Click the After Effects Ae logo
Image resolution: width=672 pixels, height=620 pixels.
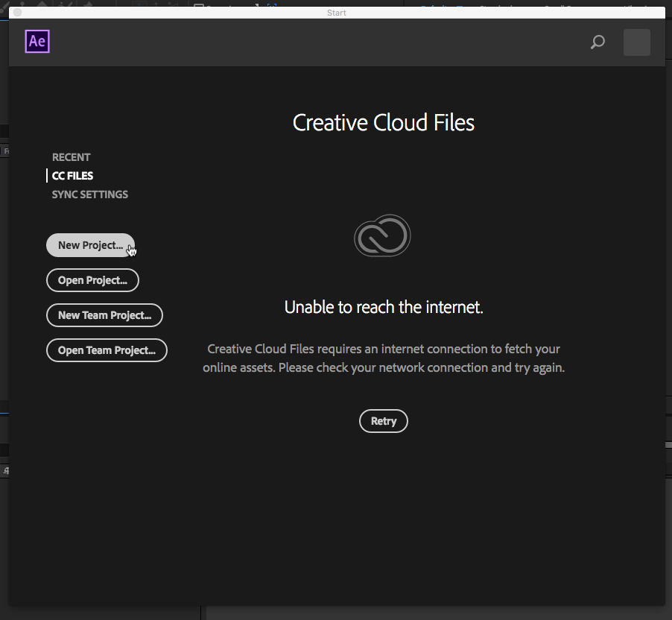point(37,42)
